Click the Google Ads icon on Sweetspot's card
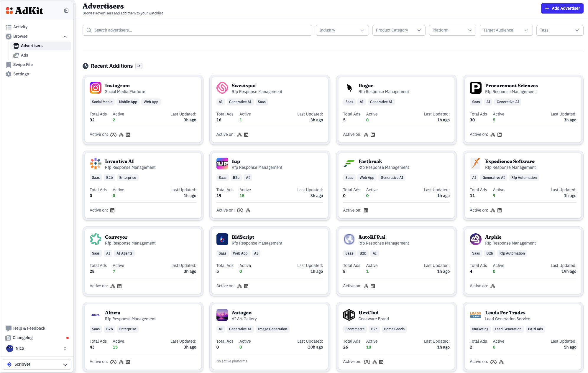 (x=239, y=135)
